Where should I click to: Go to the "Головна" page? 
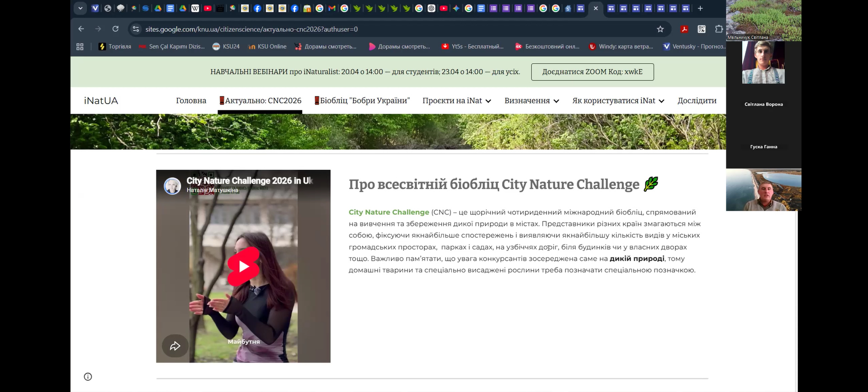[191, 100]
